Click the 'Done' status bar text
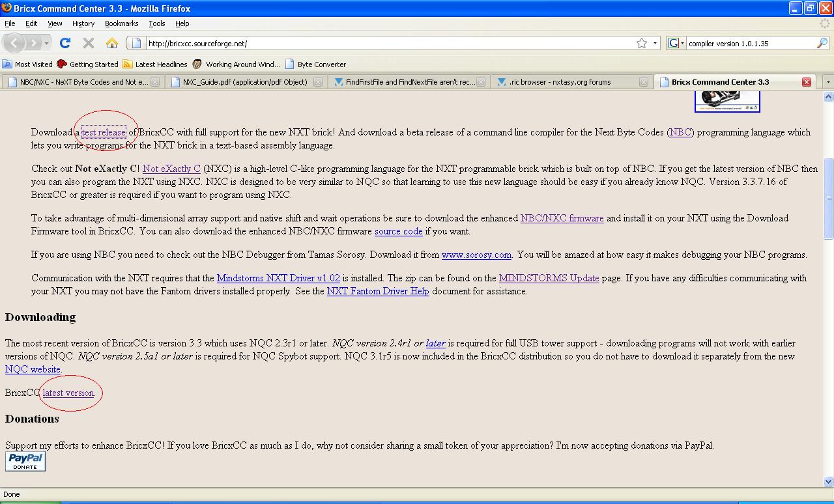834x504 pixels. pos(12,494)
